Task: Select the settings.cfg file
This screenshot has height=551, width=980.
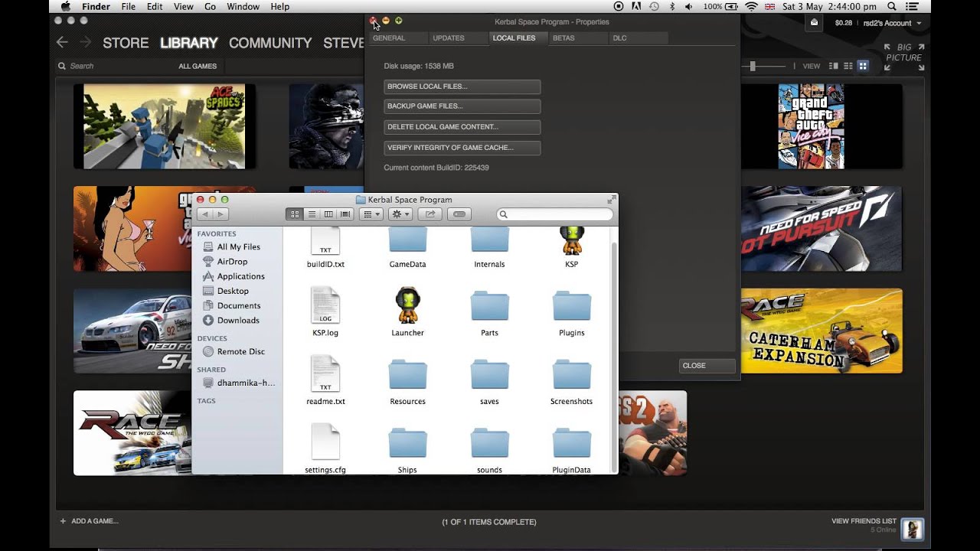Action: (x=325, y=449)
